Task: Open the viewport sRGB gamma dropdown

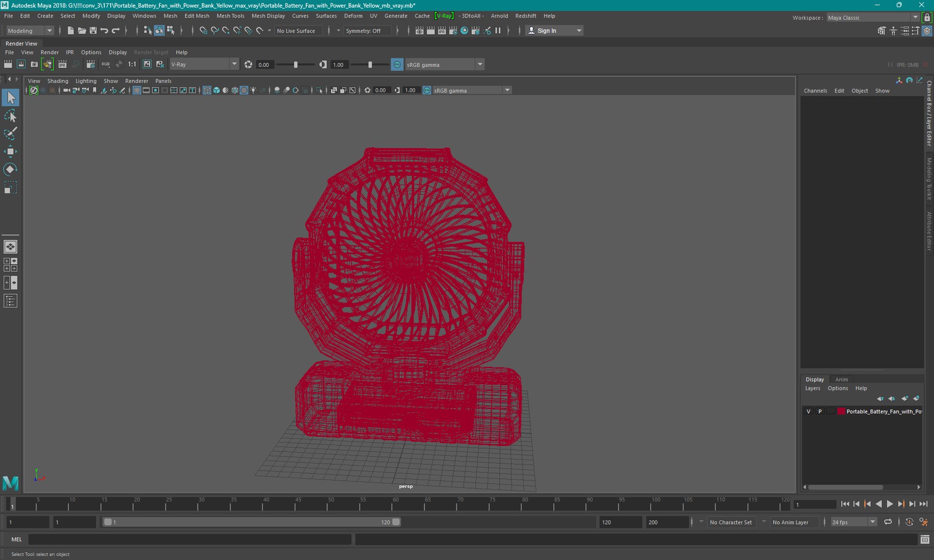Action: pyautogui.click(x=472, y=90)
